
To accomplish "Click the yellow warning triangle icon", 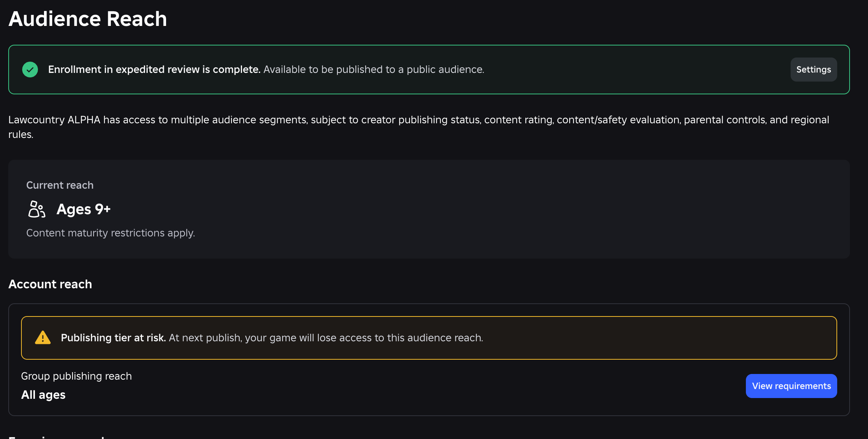I will pyautogui.click(x=43, y=338).
